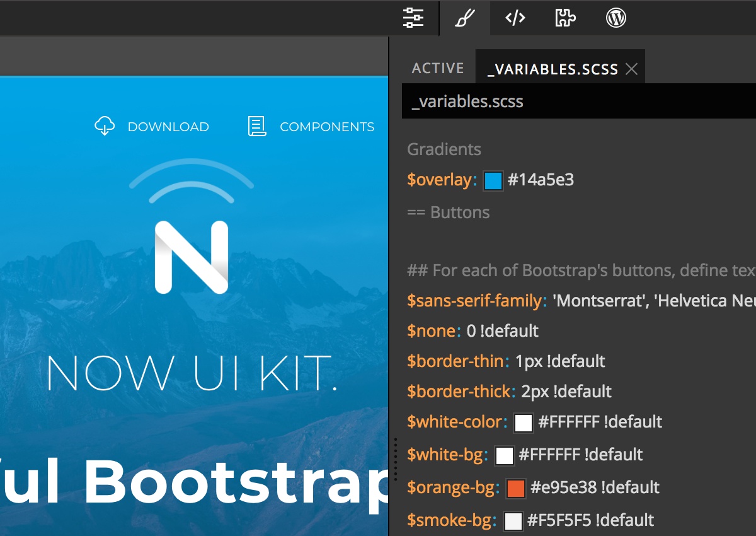Switch to the ACTIVE tab
756x536 pixels.
438,68
